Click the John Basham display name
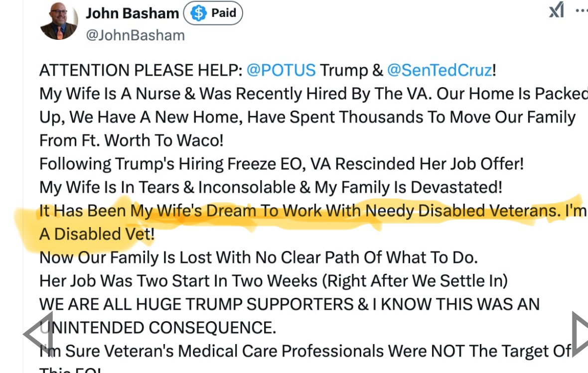The width and height of the screenshot is (588, 373). [x=133, y=13]
